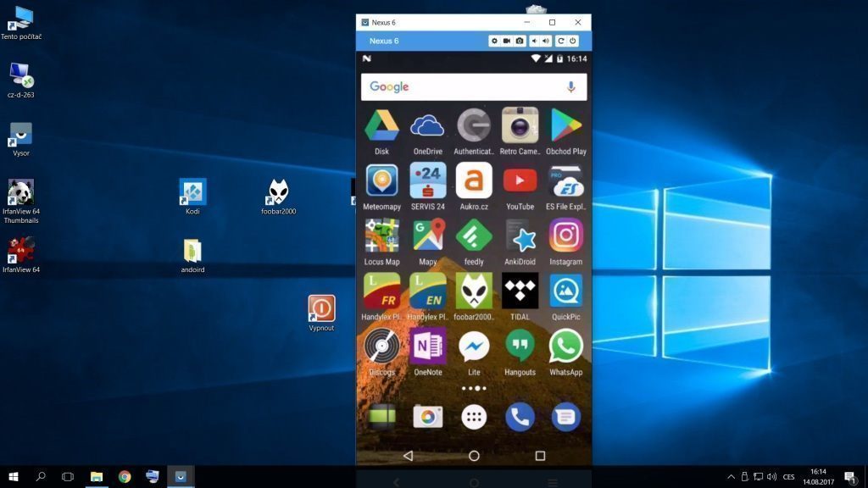Open the Messages app in the dock
The width and height of the screenshot is (868, 488).
coord(565,417)
